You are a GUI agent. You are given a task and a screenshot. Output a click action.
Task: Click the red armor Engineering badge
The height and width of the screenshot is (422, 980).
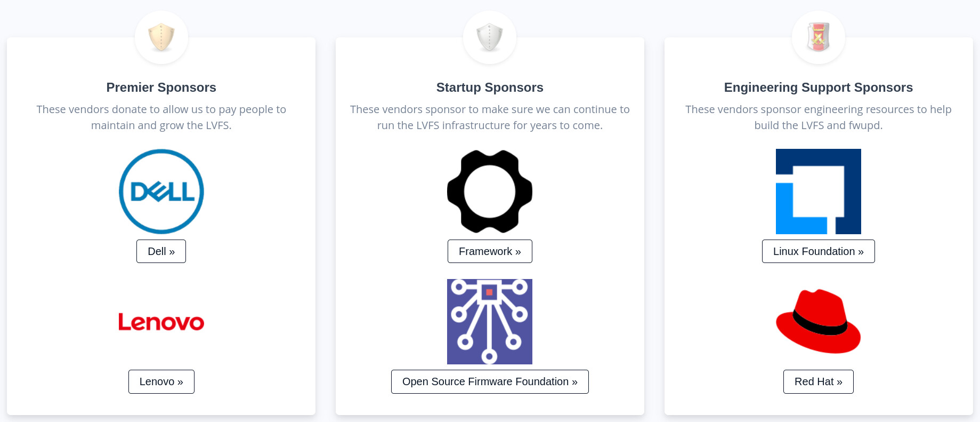[x=819, y=37]
